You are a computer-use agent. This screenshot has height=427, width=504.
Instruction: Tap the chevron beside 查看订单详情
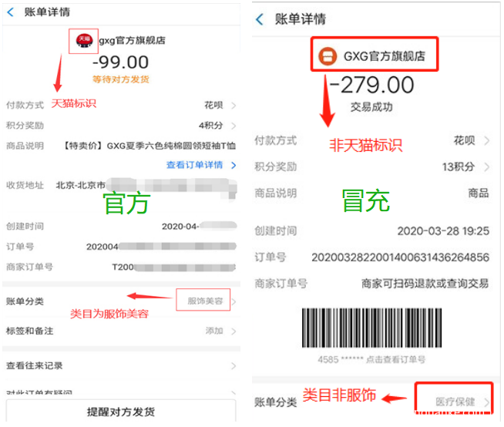point(234,165)
